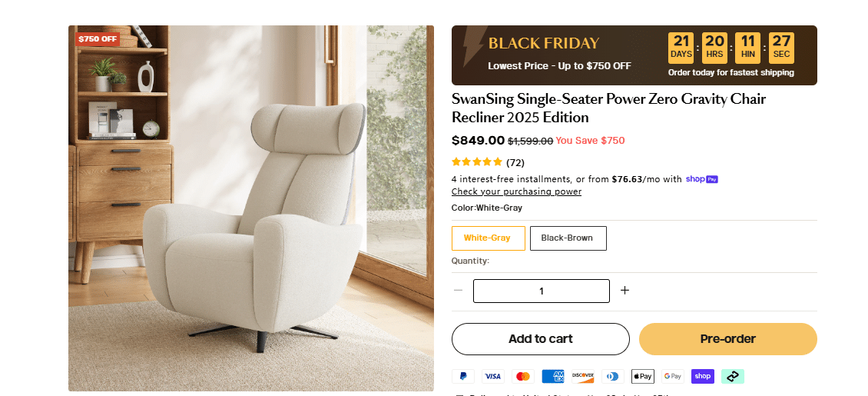The width and height of the screenshot is (868, 396).
Task: Click the Visa card icon
Action: [493, 376]
